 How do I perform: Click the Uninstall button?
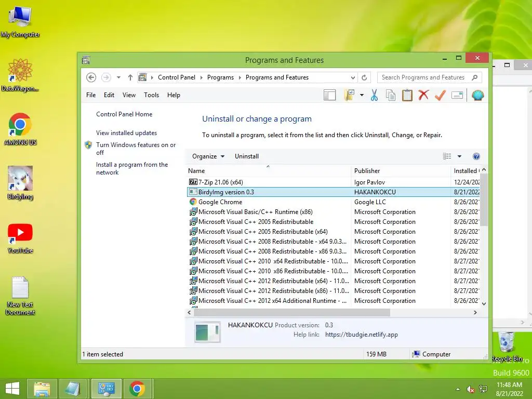click(x=247, y=156)
